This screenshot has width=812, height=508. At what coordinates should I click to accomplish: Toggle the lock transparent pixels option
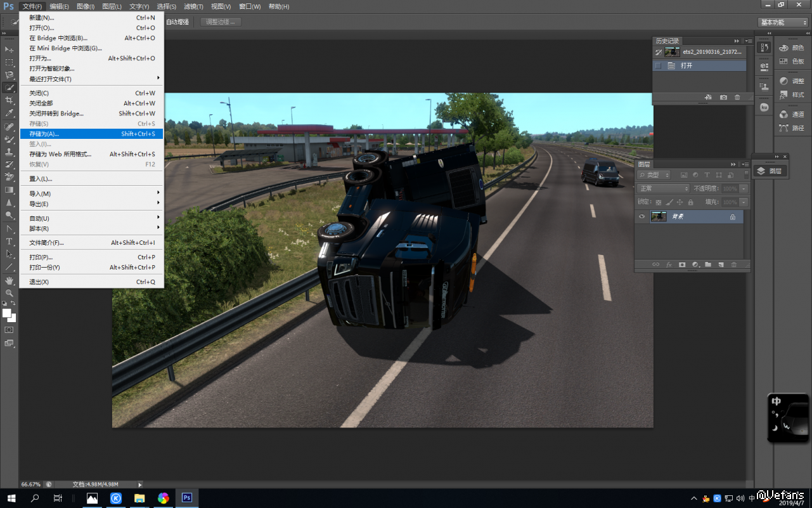click(x=658, y=202)
